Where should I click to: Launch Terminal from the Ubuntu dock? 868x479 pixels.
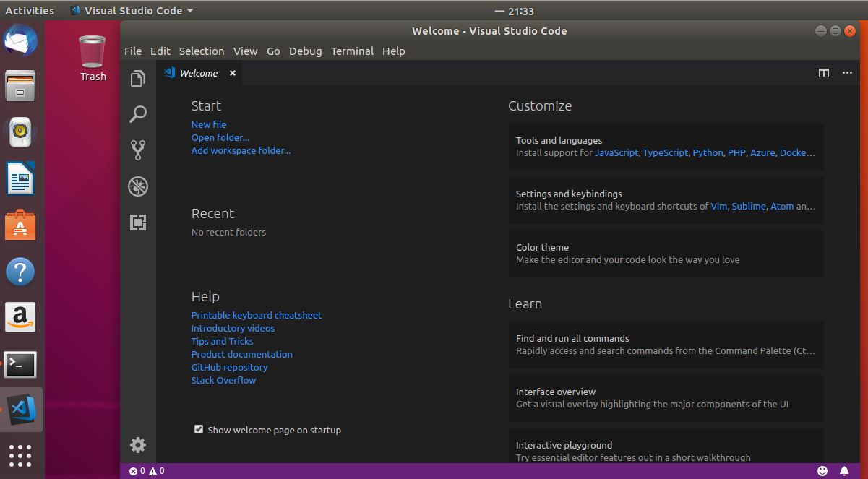[20, 365]
